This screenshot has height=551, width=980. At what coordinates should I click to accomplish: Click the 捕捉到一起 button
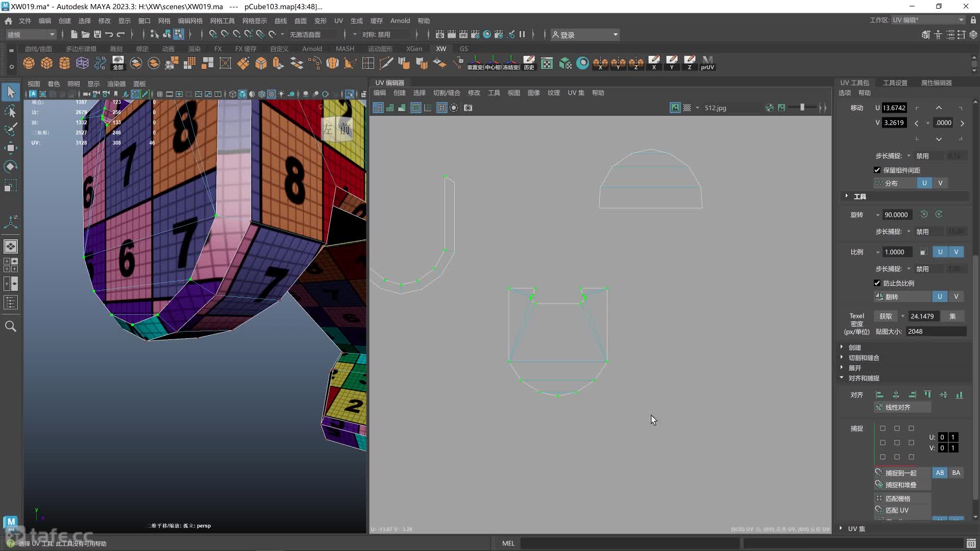(x=902, y=473)
